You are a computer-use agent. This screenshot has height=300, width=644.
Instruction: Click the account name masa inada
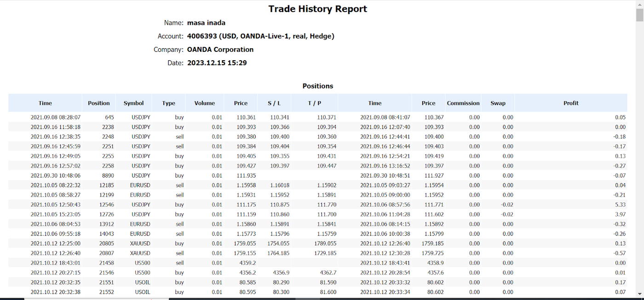point(206,23)
